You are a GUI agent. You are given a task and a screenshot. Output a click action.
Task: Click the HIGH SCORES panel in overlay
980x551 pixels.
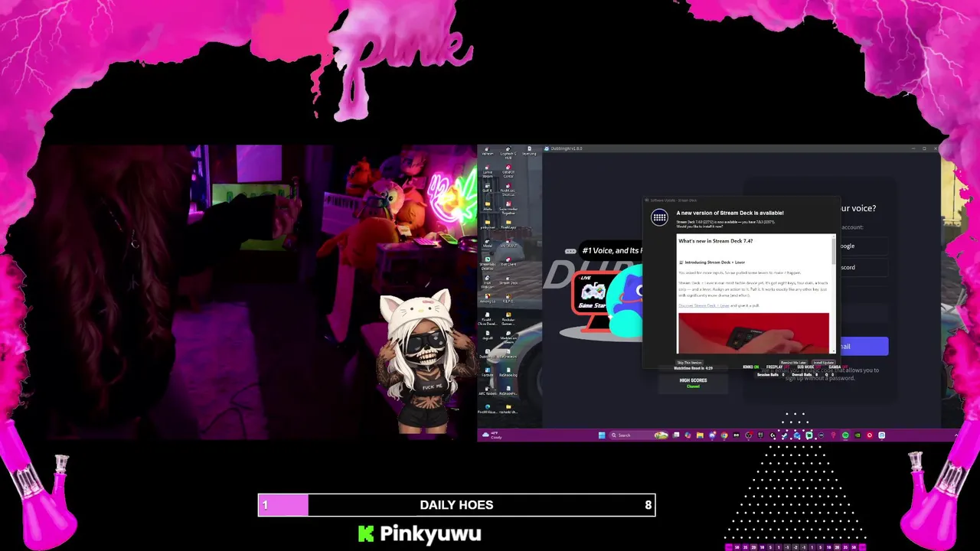coord(693,383)
